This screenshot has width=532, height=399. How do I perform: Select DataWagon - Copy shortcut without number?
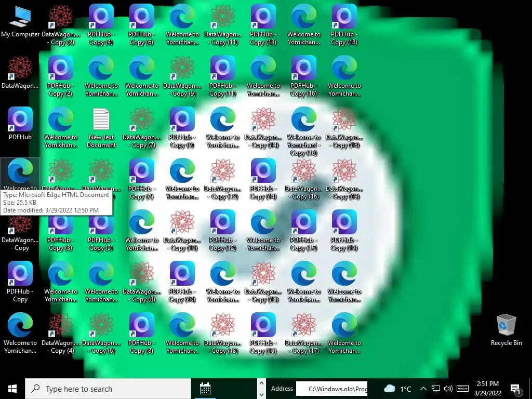tap(20, 234)
